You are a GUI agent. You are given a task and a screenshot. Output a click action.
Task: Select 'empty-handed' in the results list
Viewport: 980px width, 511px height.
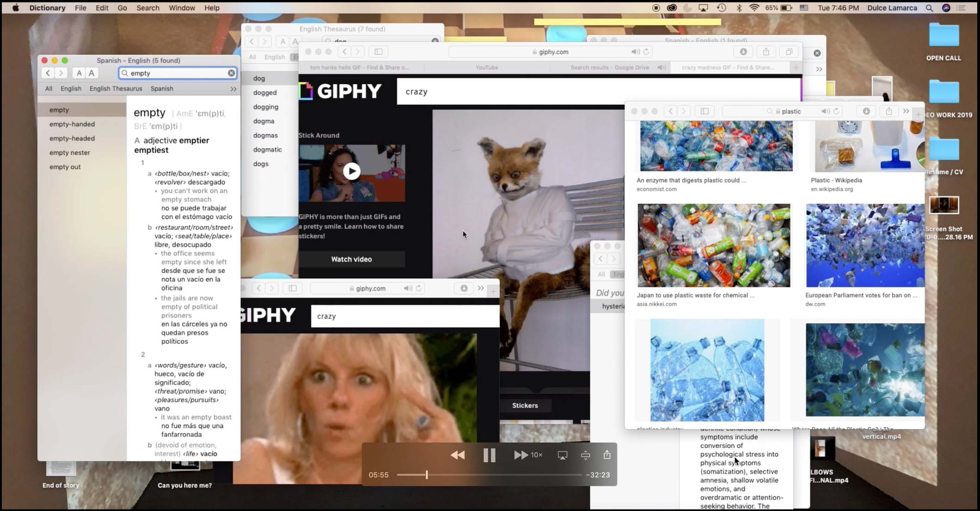click(x=72, y=124)
